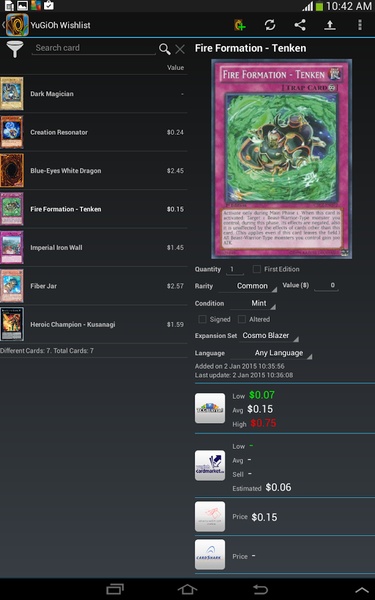Toggle the First Edition checkbox
Image resolution: width=375 pixels, height=600 pixels.
257,269
